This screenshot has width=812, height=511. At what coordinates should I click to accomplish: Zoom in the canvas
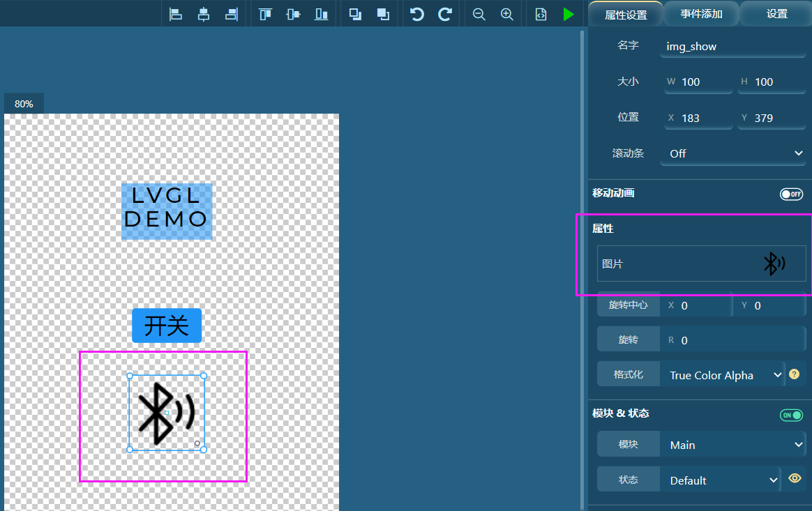(x=507, y=14)
